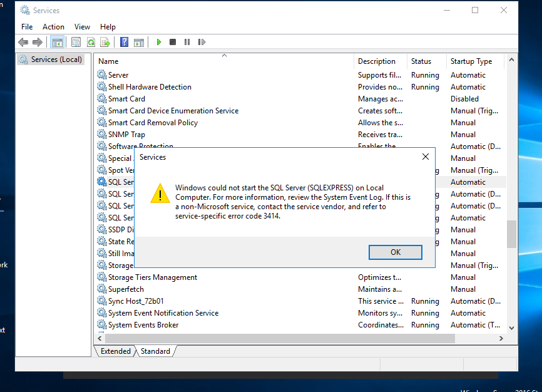Click the Back arrow toolbar icon
The image size is (542, 392).
tap(23, 42)
